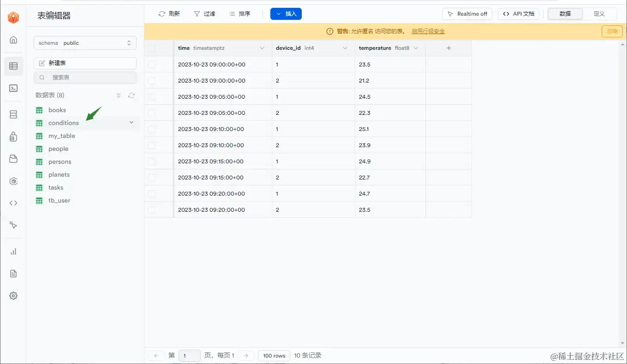Open temperature column header menu
The width and height of the screenshot is (627, 364).
[x=416, y=48]
